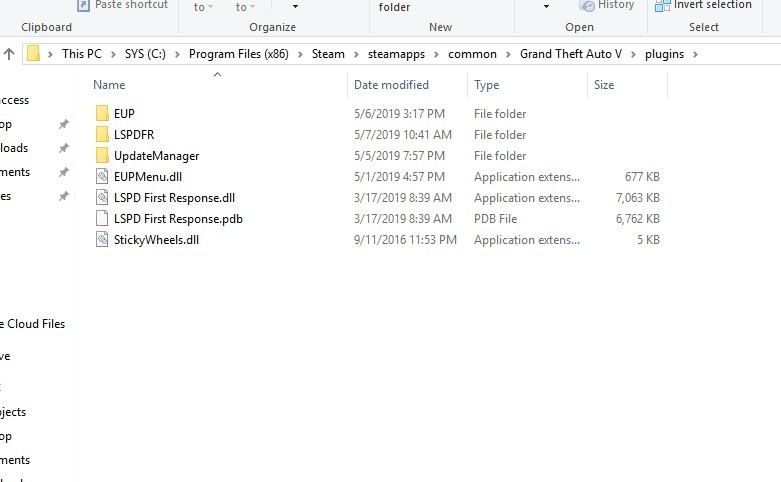Expand the chevron after steamapps breadcrumb
Image resolution: width=781 pixels, height=482 pixels.
[436, 54]
